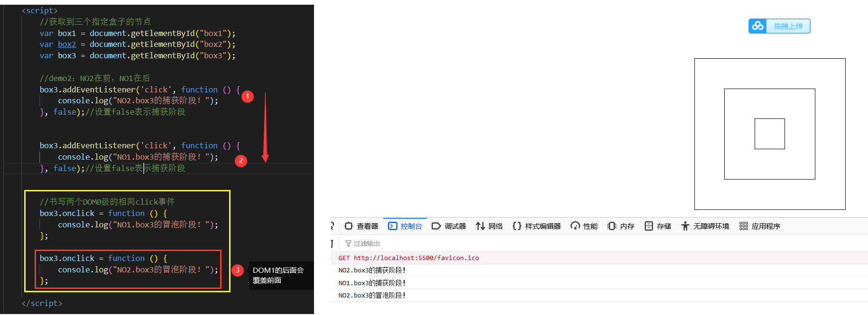
Task: Click the innermost box3 square on page
Action: [x=769, y=134]
